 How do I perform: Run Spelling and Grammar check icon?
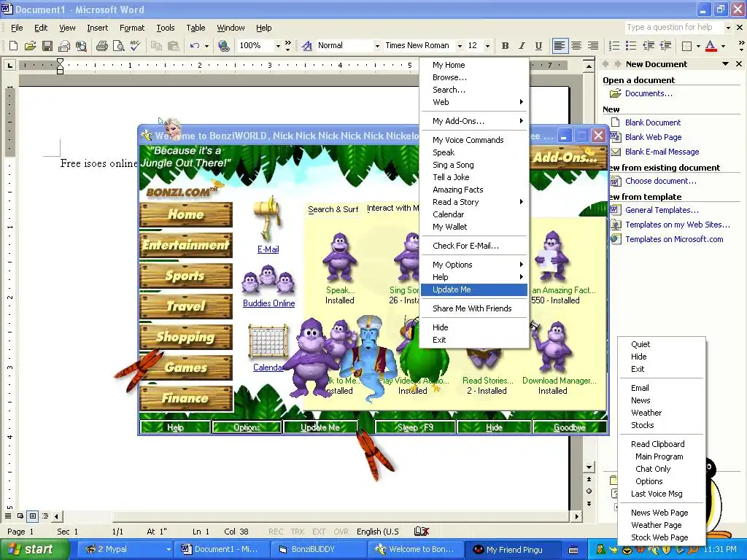pyautogui.click(x=135, y=46)
